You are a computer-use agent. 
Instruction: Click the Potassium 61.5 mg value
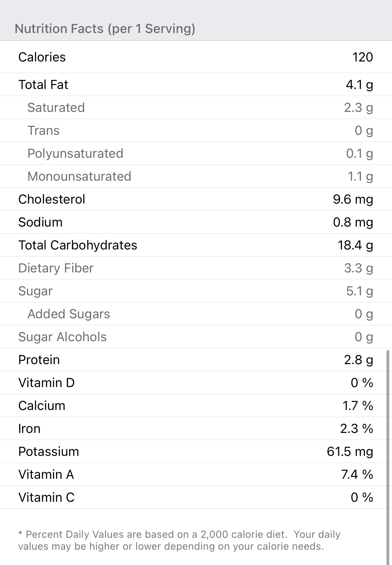coord(350,452)
